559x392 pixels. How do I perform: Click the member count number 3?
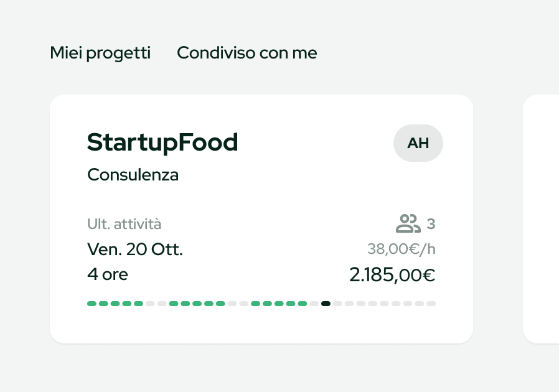point(431,224)
